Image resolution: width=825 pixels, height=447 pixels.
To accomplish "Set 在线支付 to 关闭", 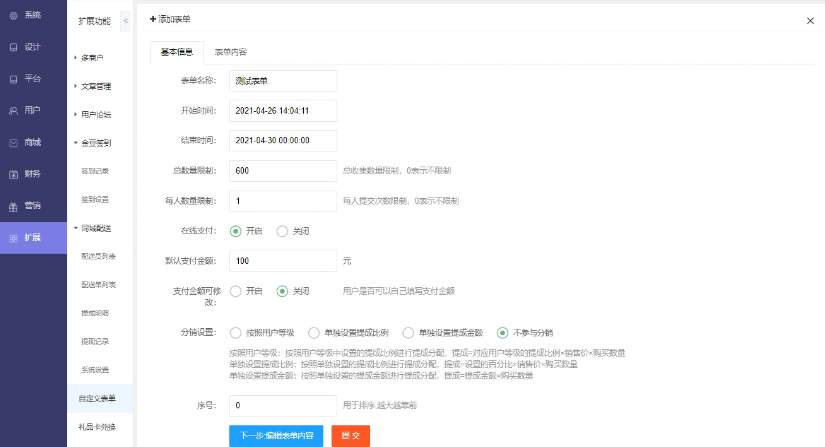I will [x=282, y=231].
